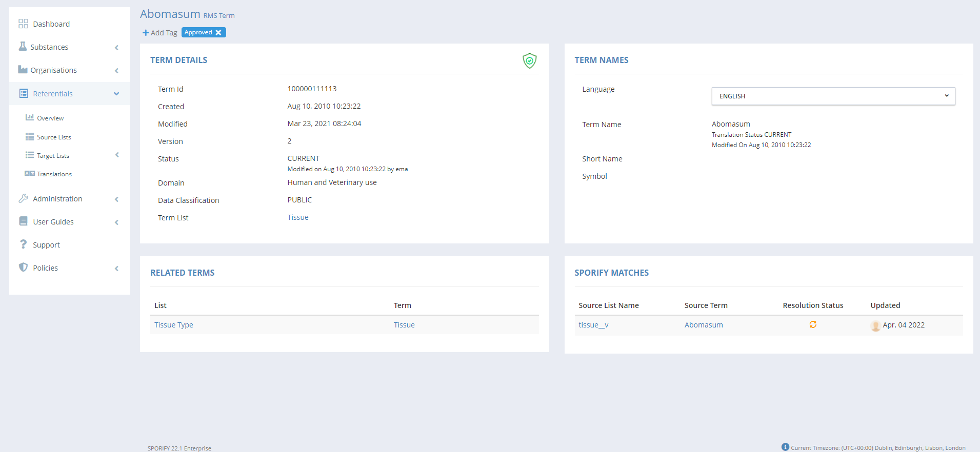This screenshot has width=980, height=452.
Task: Click the green shield verification icon
Action: click(529, 61)
